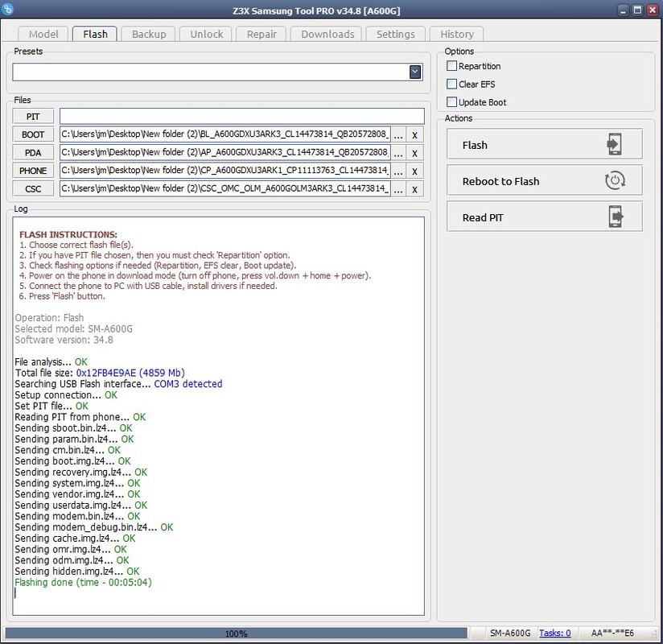The height and width of the screenshot is (644, 663).
Task: Click 'COM3 detected' text in log
Action: pos(188,384)
